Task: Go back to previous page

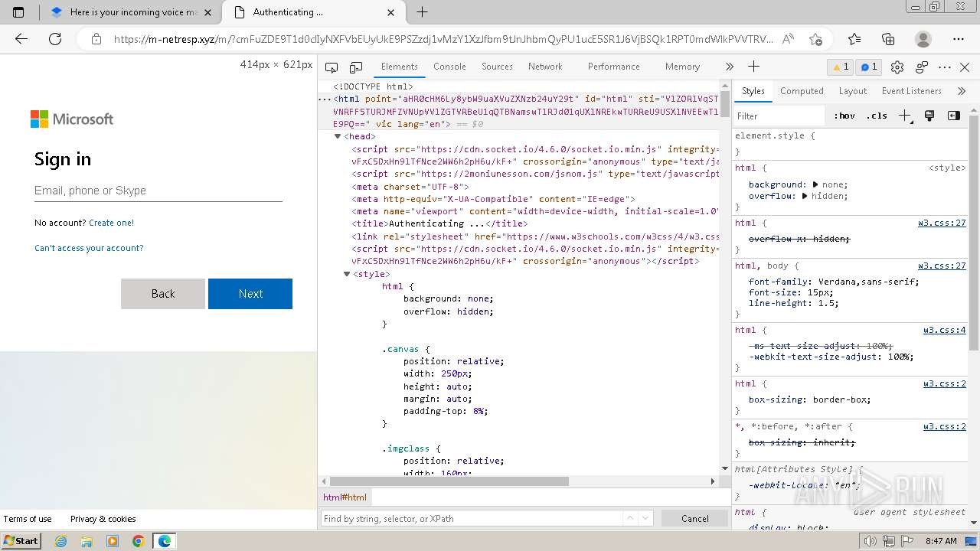Action: tap(21, 39)
